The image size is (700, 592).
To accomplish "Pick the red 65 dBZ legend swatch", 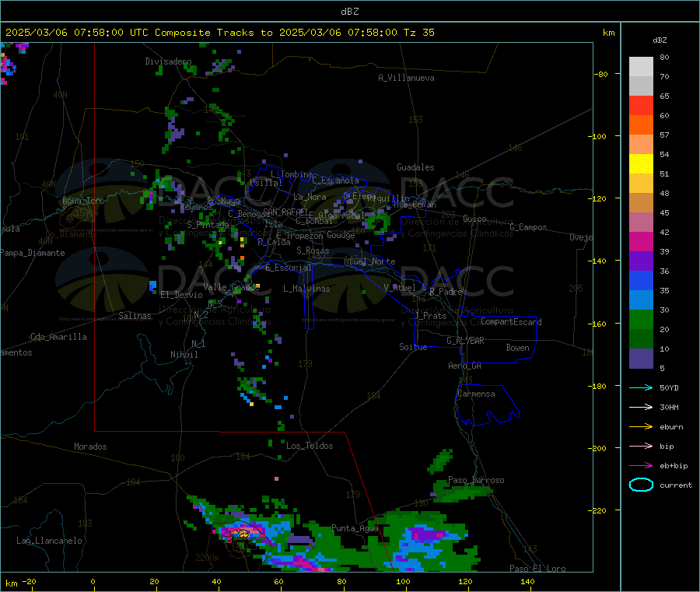I will click(x=641, y=105).
